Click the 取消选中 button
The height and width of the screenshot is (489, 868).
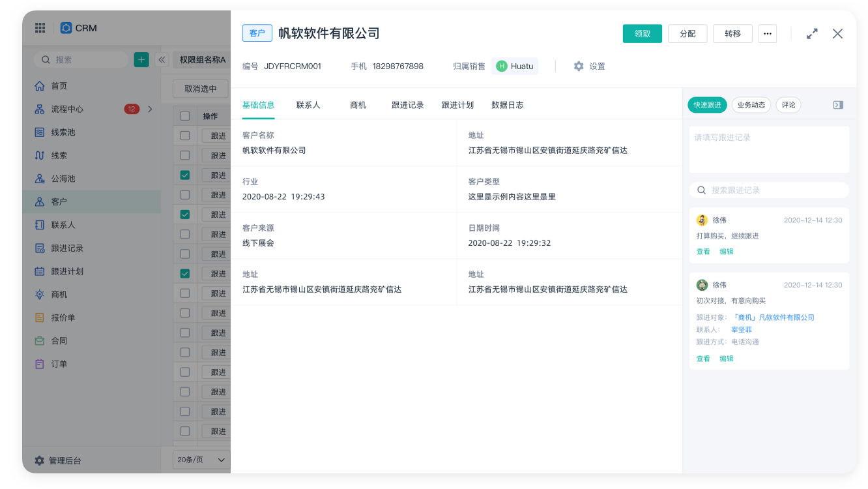click(x=201, y=89)
